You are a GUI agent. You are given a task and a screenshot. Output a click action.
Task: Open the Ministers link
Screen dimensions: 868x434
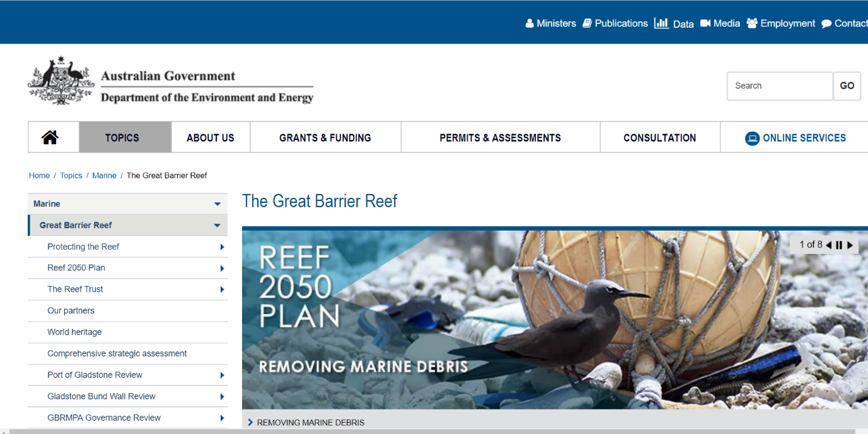click(556, 23)
